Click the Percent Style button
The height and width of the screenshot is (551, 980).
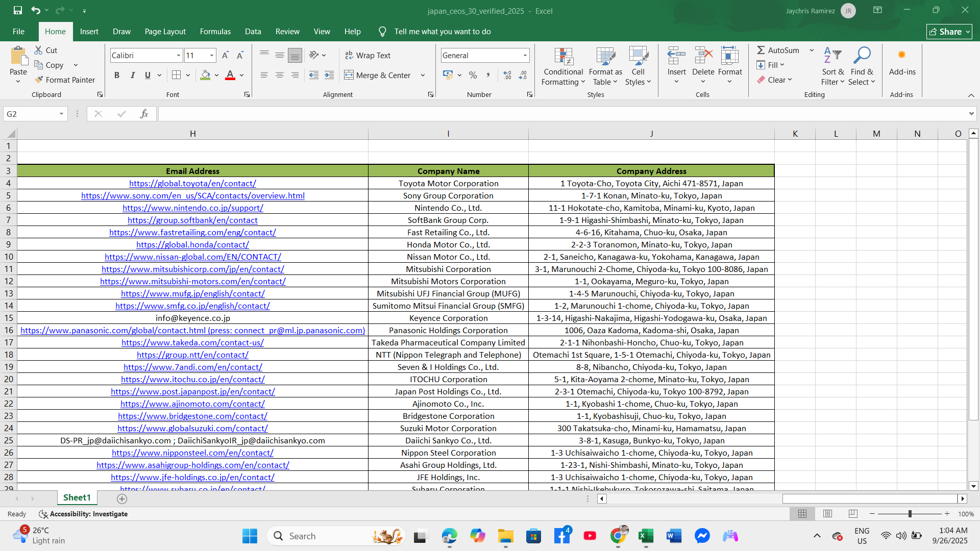coord(473,75)
